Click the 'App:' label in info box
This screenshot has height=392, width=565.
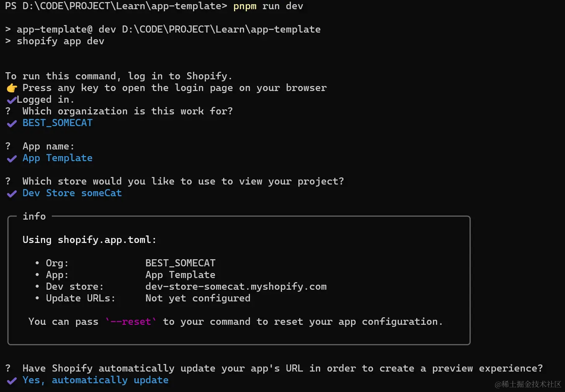pos(57,275)
